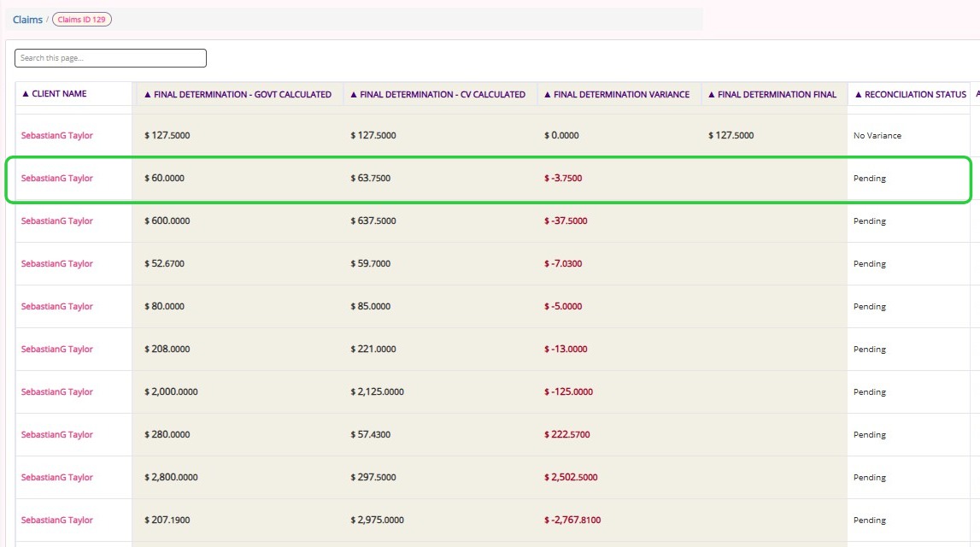Open SebastianG Taylor link in $52.6700 row
Image resolution: width=980 pixels, height=547 pixels.
[57, 264]
